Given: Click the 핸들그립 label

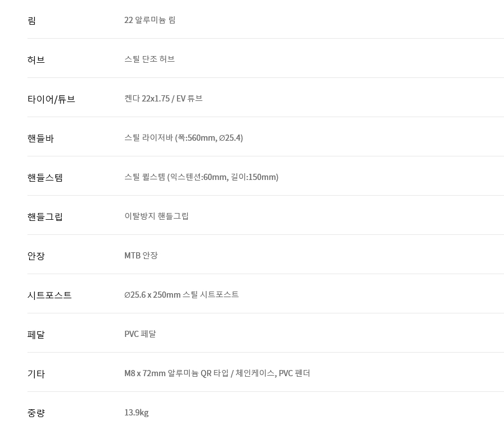Looking at the screenshot, I should [x=45, y=217].
